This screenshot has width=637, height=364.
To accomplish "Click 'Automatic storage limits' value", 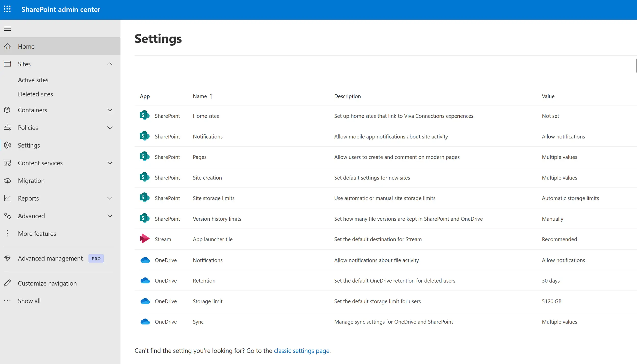I will pyautogui.click(x=570, y=198).
